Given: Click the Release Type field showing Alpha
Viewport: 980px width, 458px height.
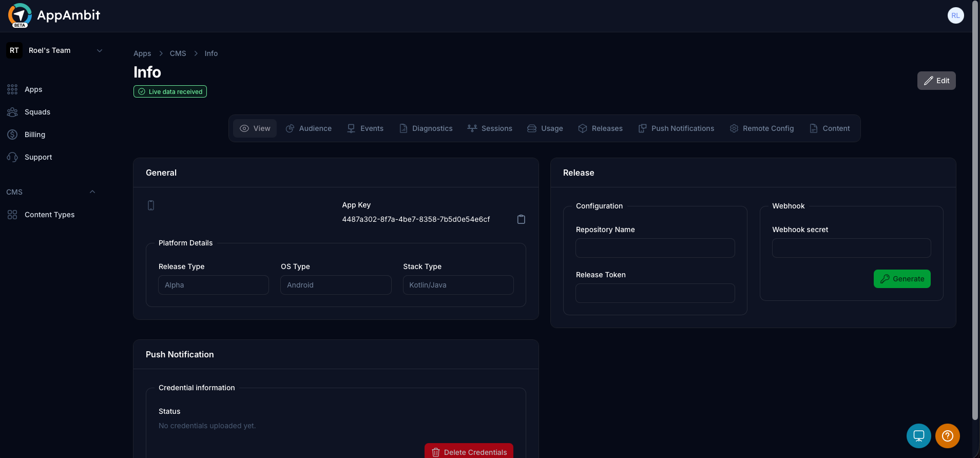Looking at the screenshot, I should 214,285.
